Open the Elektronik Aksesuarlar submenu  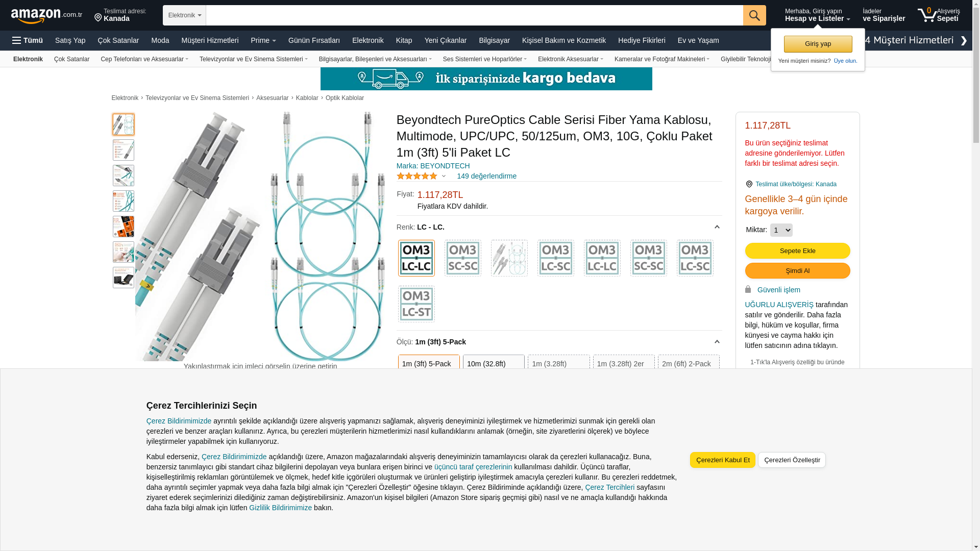pyautogui.click(x=570, y=59)
